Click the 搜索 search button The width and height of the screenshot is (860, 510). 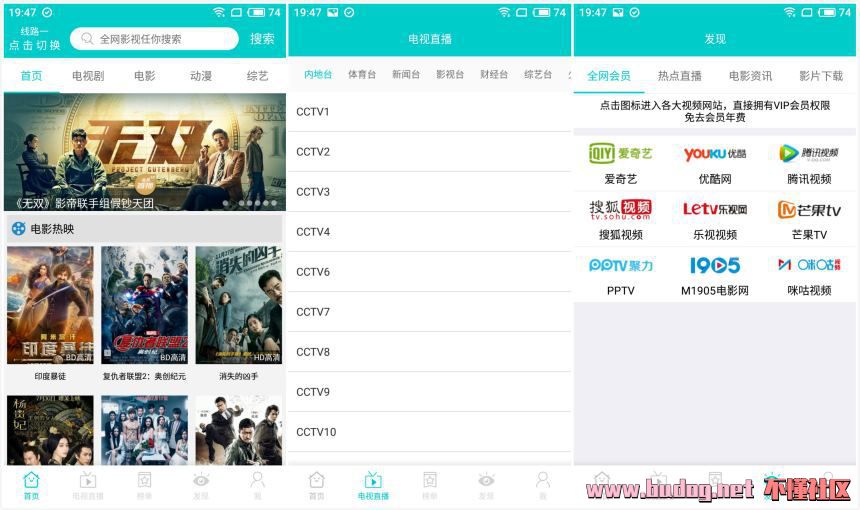pyautogui.click(x=262, y=39)
